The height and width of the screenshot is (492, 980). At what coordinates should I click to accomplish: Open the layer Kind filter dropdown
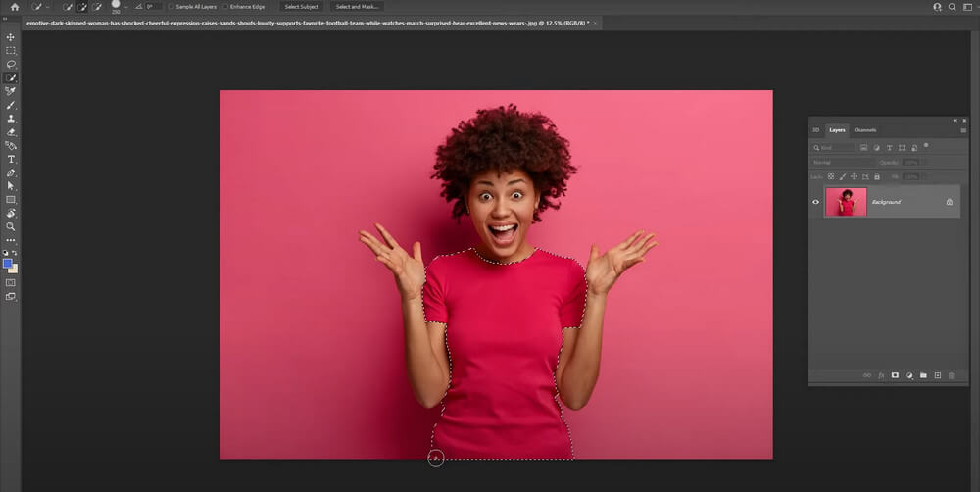click(x=832, y=148)
